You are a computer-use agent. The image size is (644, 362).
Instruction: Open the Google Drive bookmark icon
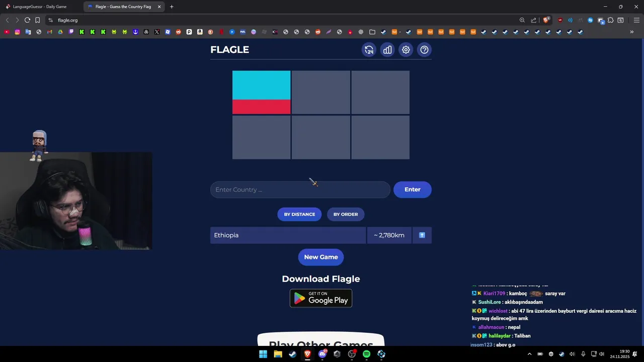point(60,32)
